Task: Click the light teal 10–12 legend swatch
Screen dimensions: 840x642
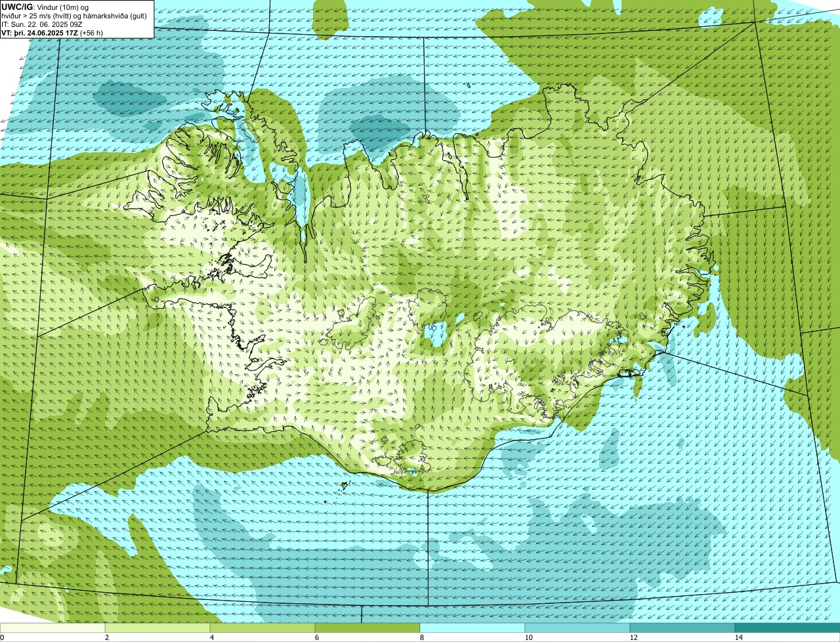Action: (x=577, y=628)
